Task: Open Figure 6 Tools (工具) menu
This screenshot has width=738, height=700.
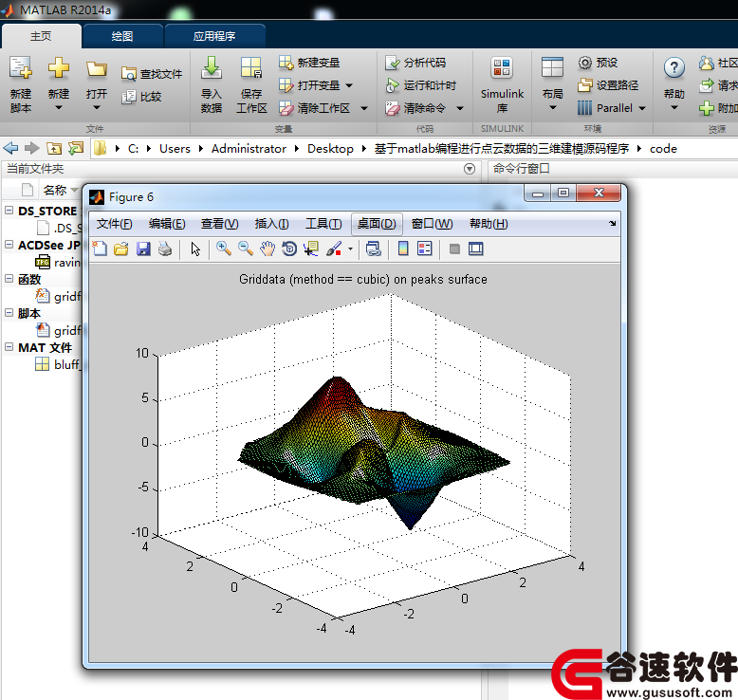Action: [323, 224]
